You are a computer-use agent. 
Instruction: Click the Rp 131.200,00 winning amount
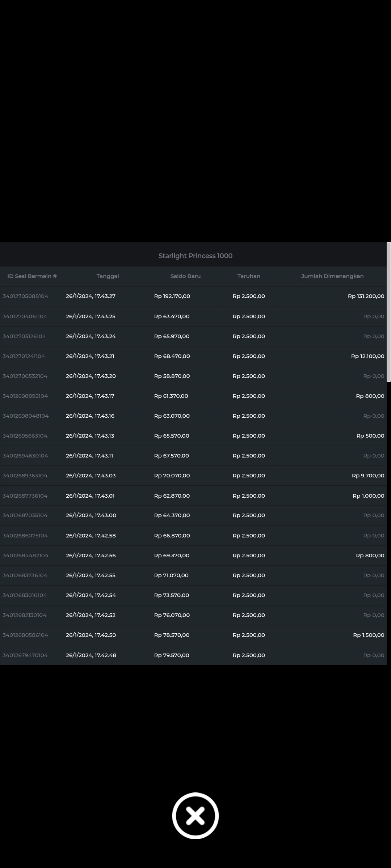366,296
